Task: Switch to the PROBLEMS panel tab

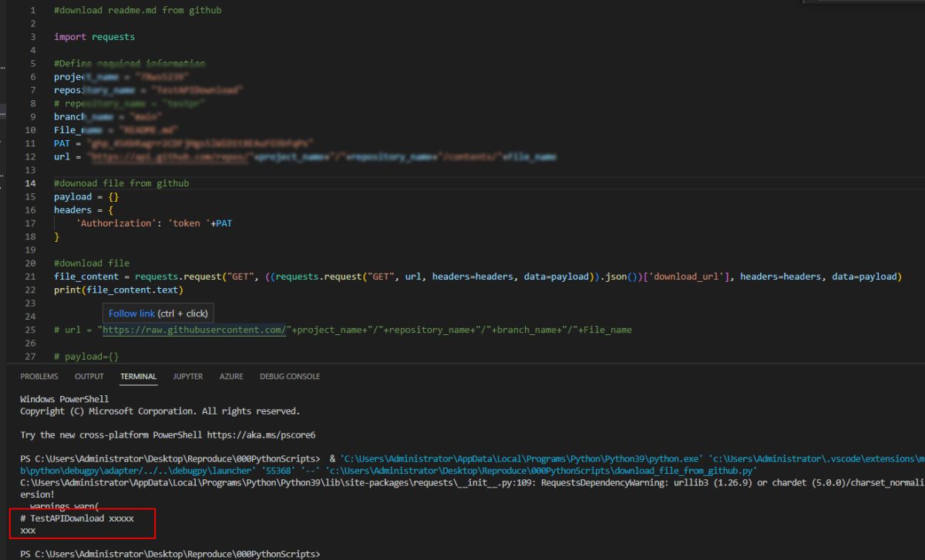Action: 39,377
